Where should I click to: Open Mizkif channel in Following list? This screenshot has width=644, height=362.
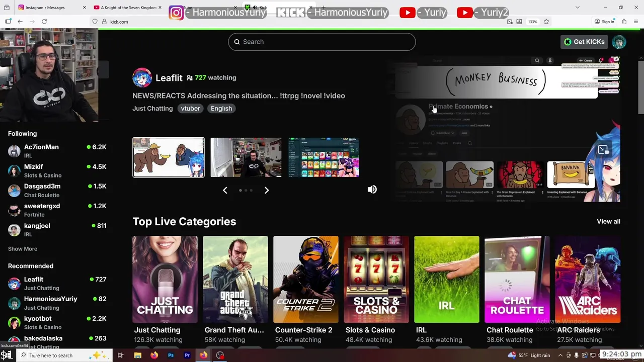[x=57, y=171]
